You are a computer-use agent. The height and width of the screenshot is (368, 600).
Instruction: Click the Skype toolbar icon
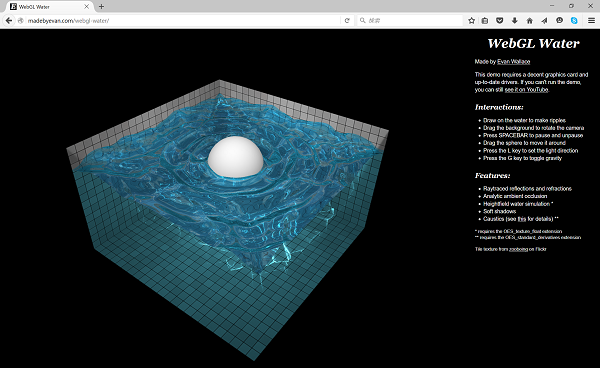click(x=574, y=21)
